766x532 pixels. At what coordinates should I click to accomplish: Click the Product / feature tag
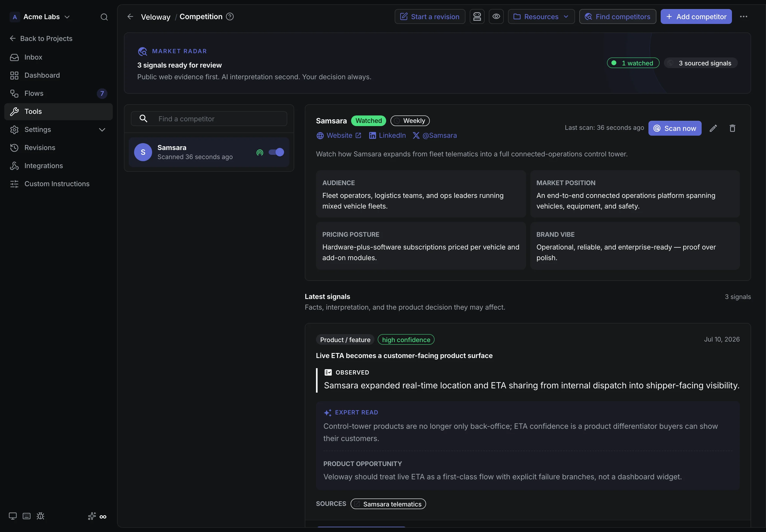tap(345, 340)
